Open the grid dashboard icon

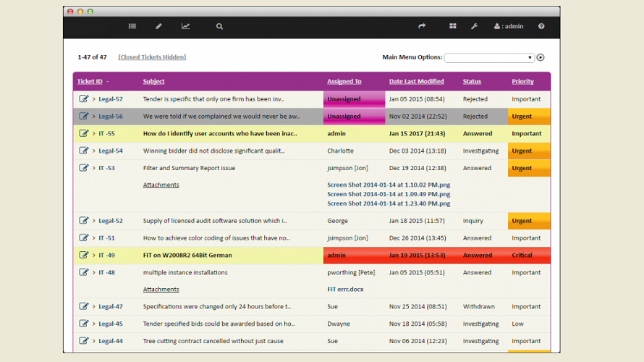pos(453,26)
